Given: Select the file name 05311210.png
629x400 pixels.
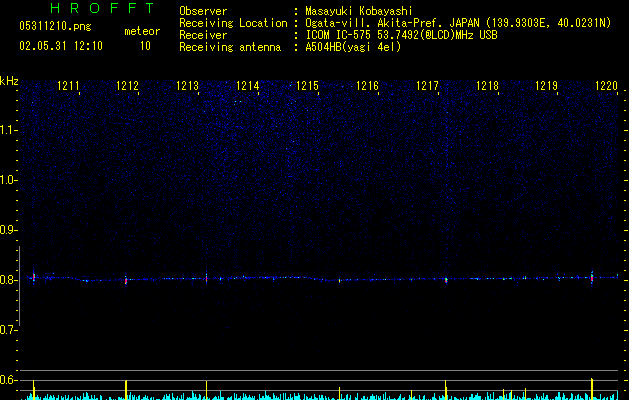Looking at the screenshot, I should pyautogui.click(x=55, y=26).
